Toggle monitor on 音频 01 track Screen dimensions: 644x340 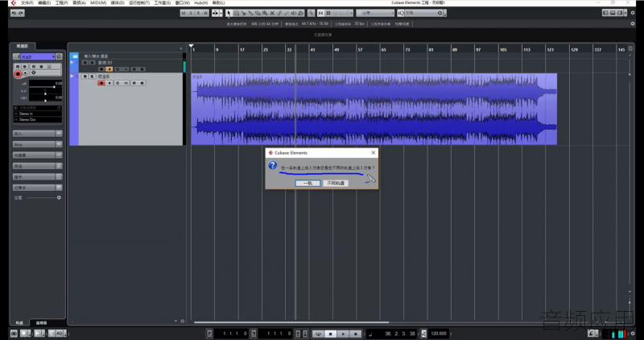(x=109, y=69)
